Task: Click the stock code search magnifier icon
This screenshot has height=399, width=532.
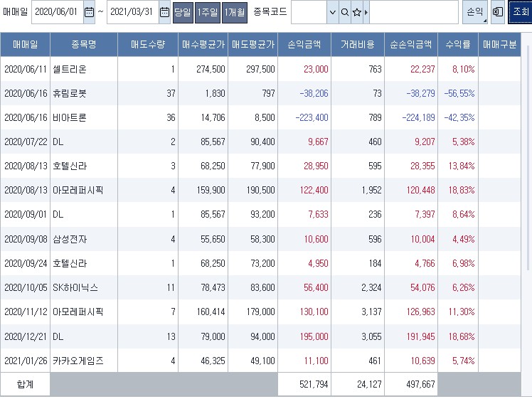Action: (x=345, y=12)
